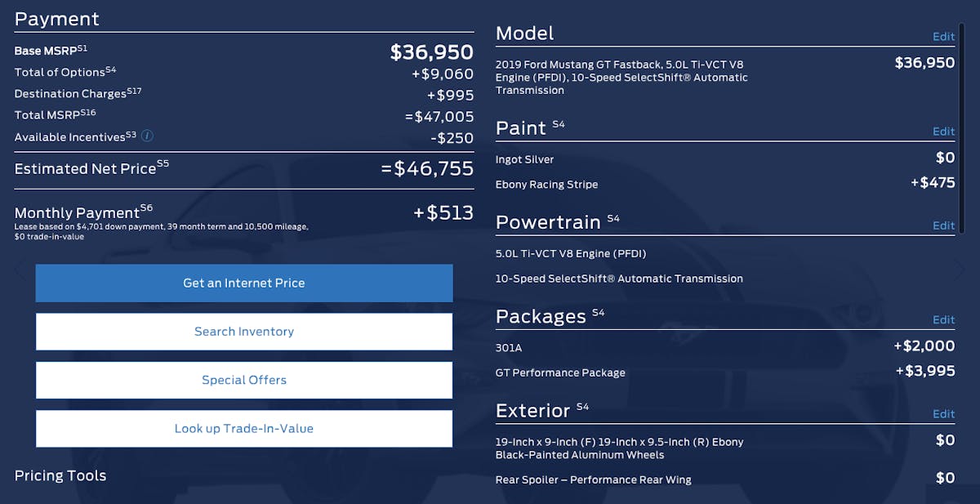This screenshot has width=980, height=504.
Task: Edit the Packages section
Action: tap(943, 320)
